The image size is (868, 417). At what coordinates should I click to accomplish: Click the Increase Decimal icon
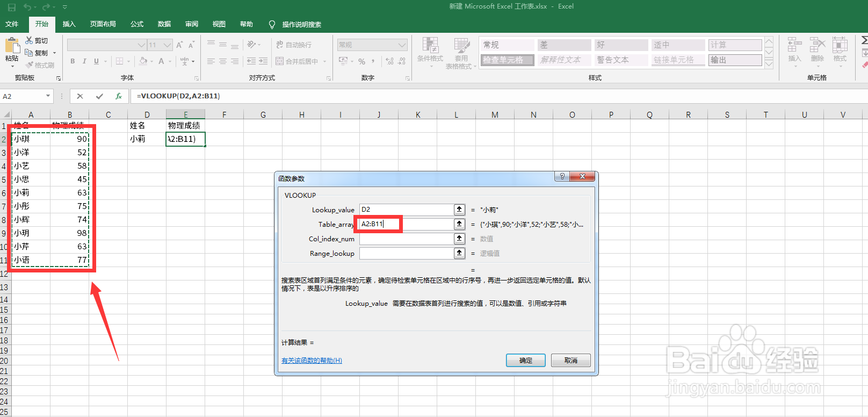(389, 61)
